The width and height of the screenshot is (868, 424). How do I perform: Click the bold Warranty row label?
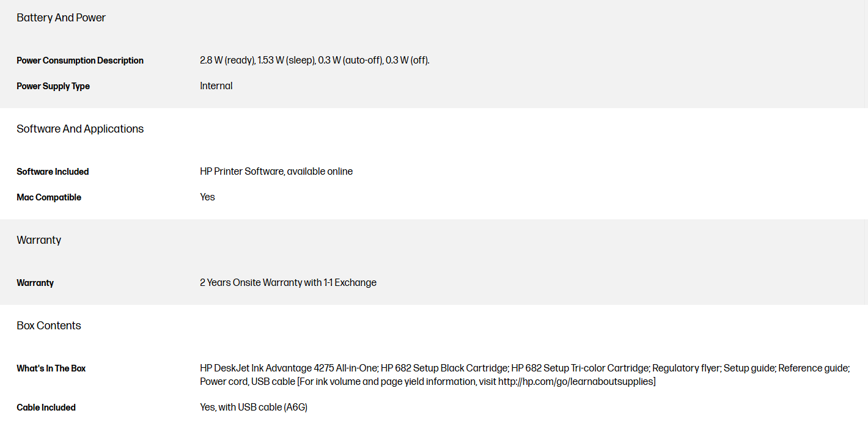tap(35, 283)
